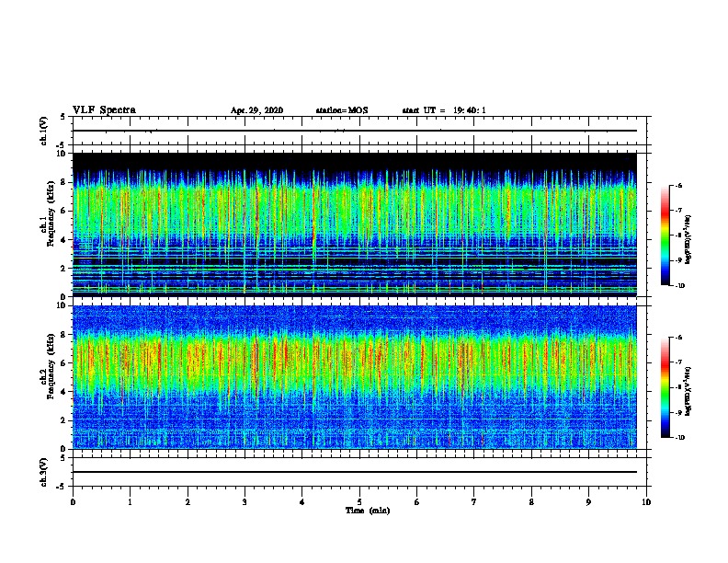Click the "Time (min)" axis label
Viewport: 728px width, 563px height.
click(368, 511)
